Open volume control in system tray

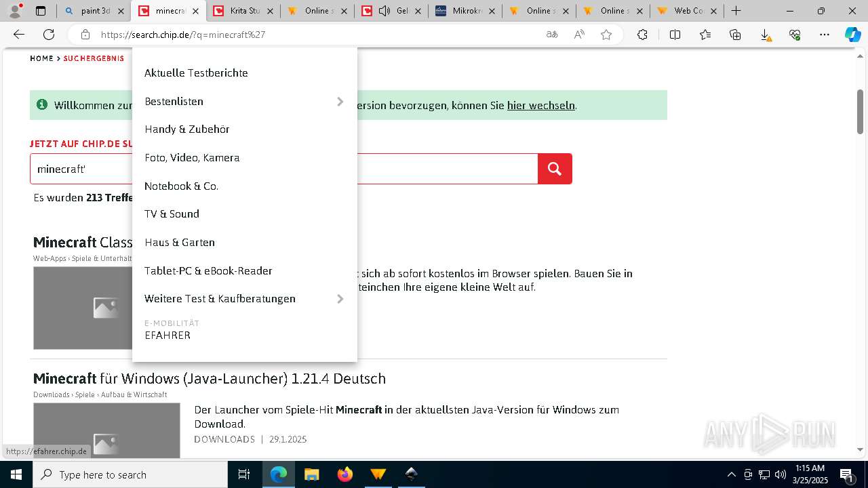(781, 474)
